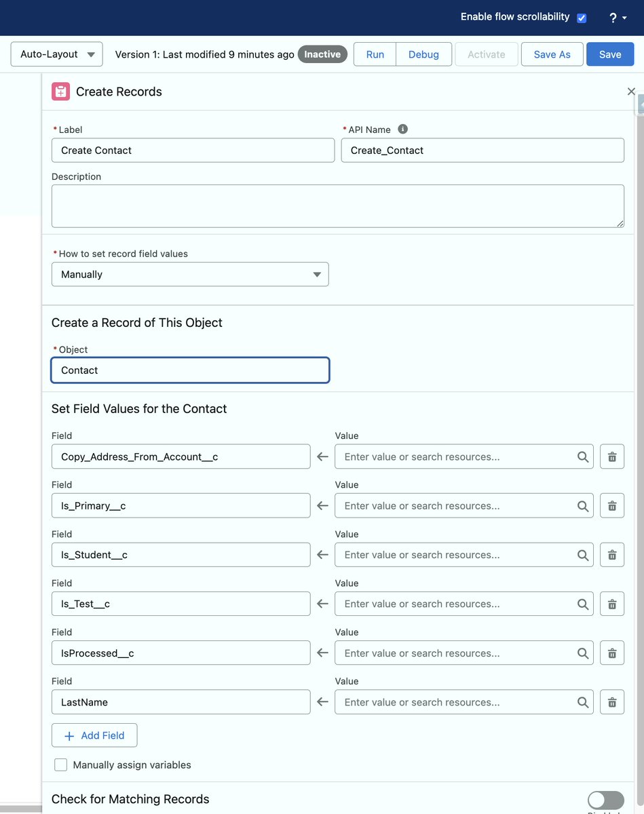Delete the Is_Primary__c field row
This screenshot has width=644, height=814.
point(611,505)
